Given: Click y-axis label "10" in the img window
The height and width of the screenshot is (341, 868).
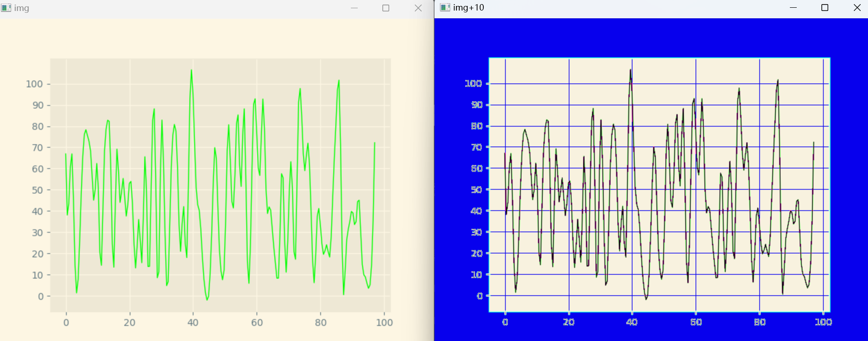Looking at the screenshot, I should pyautogui.click(x=38, y=275).
